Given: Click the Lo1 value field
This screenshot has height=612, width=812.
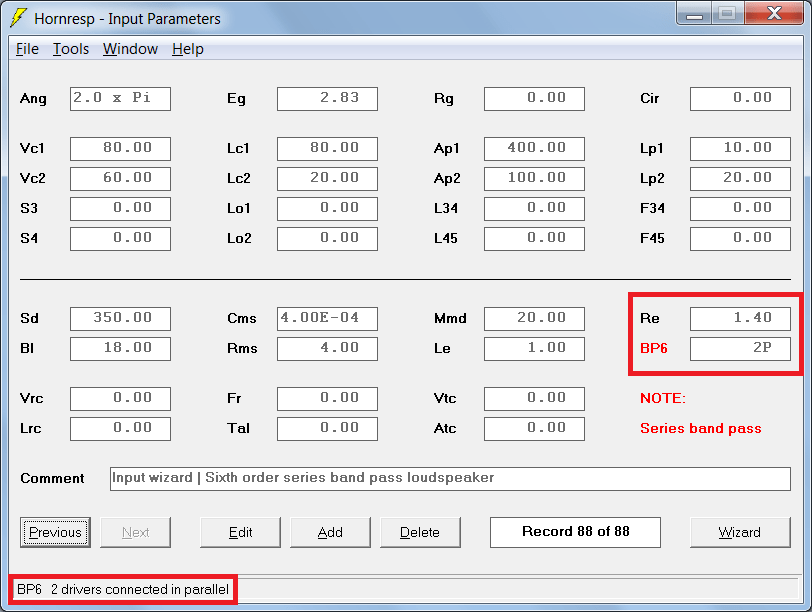Looking at the screenshot, I should [x=327, y=209].
